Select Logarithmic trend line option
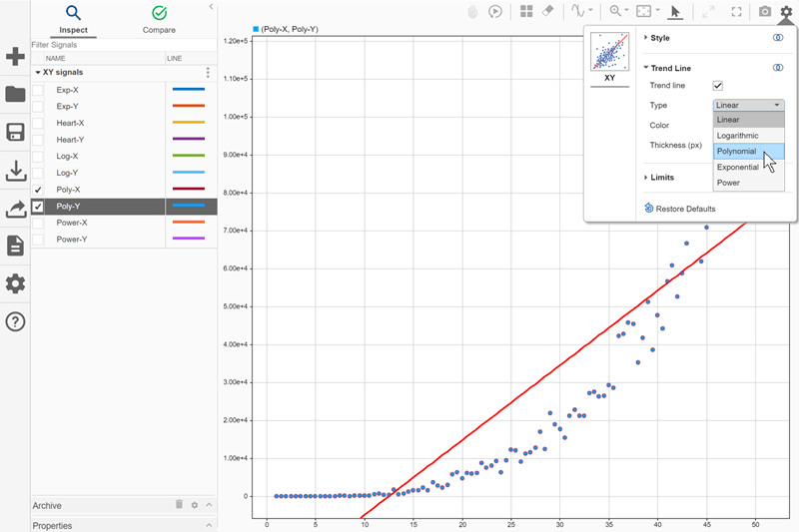This screenshot has width=799, height=532. coord(748,136)
